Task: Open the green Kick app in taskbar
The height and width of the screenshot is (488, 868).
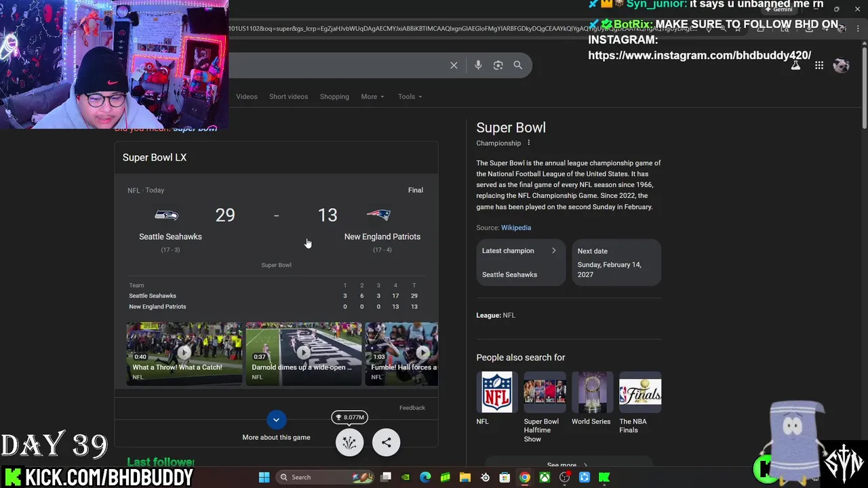Action: [x=604, y=477]
